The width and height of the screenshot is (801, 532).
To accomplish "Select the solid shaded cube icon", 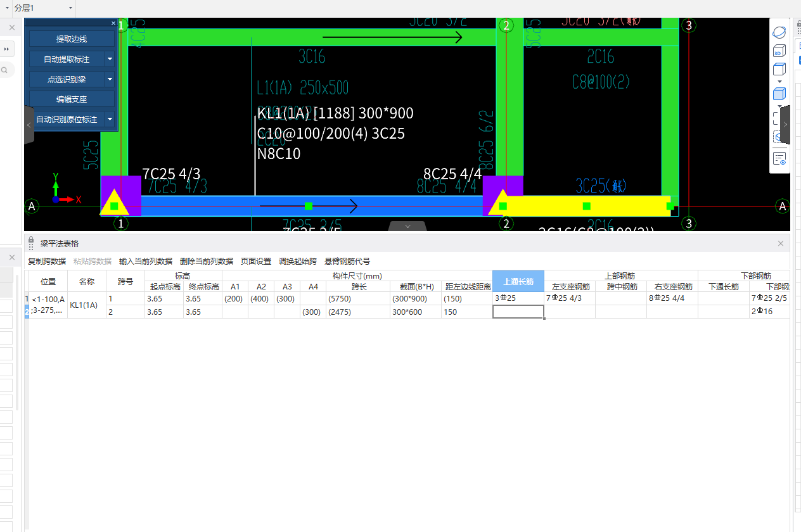I will pyautogui.click(x=779, y=94).
